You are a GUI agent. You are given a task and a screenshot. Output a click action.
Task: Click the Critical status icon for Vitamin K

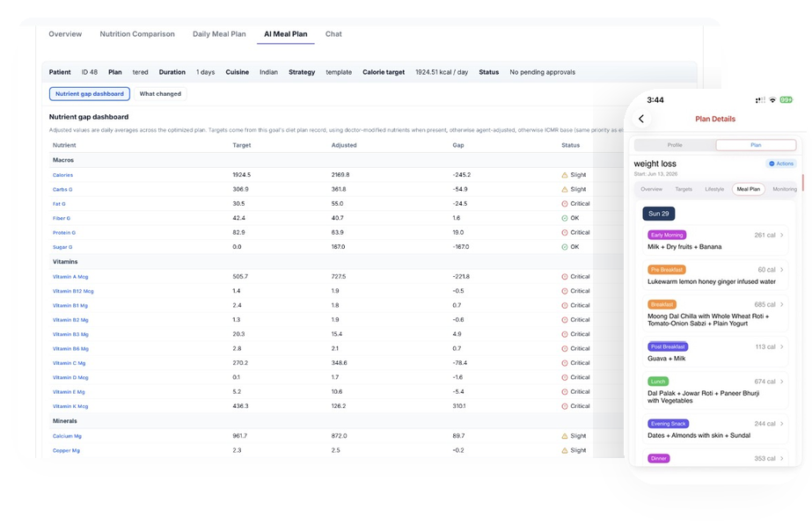(565, 406)
